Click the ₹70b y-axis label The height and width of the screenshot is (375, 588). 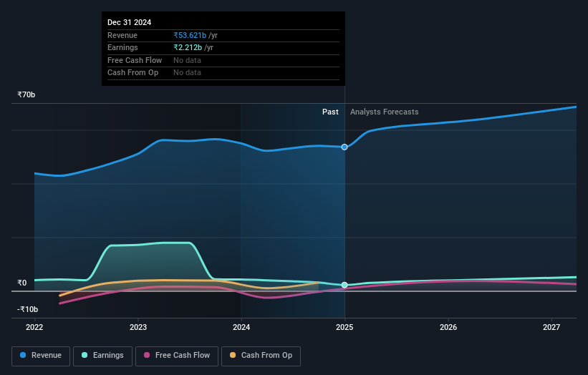[26, 94]
